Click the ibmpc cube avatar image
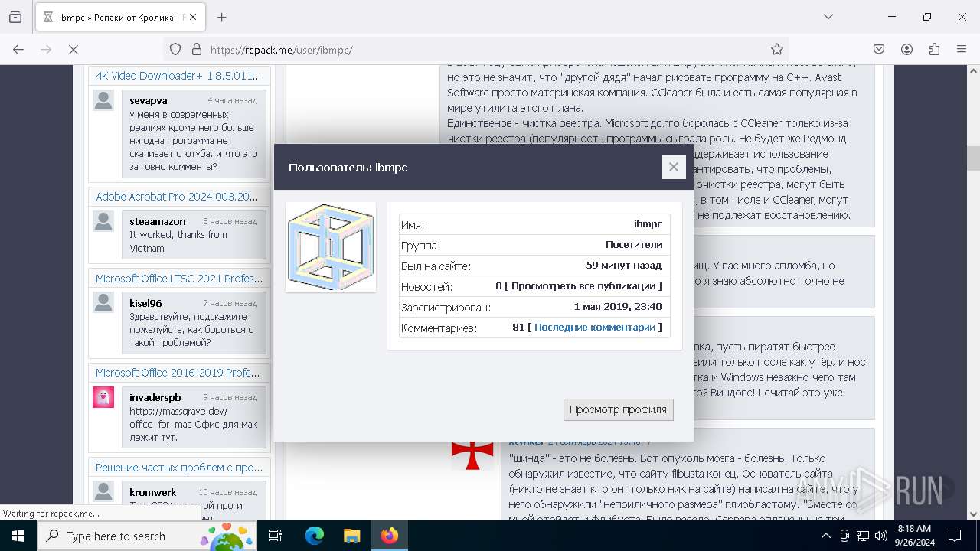980x551 pixels. 331,247
